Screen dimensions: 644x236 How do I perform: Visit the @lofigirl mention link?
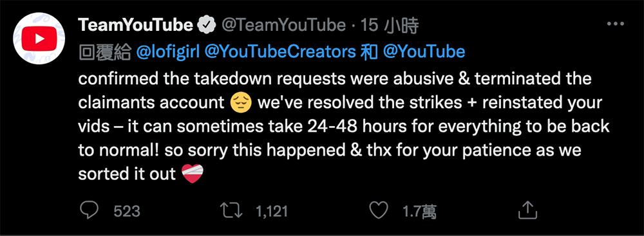168,51
